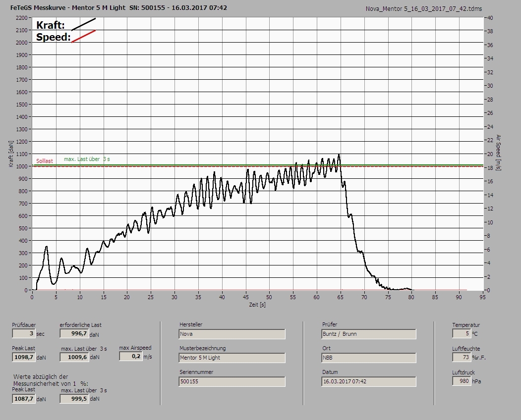Select the erforderliche Last value 996,7
The image size is (521, 420).
[x=74, y=333]
